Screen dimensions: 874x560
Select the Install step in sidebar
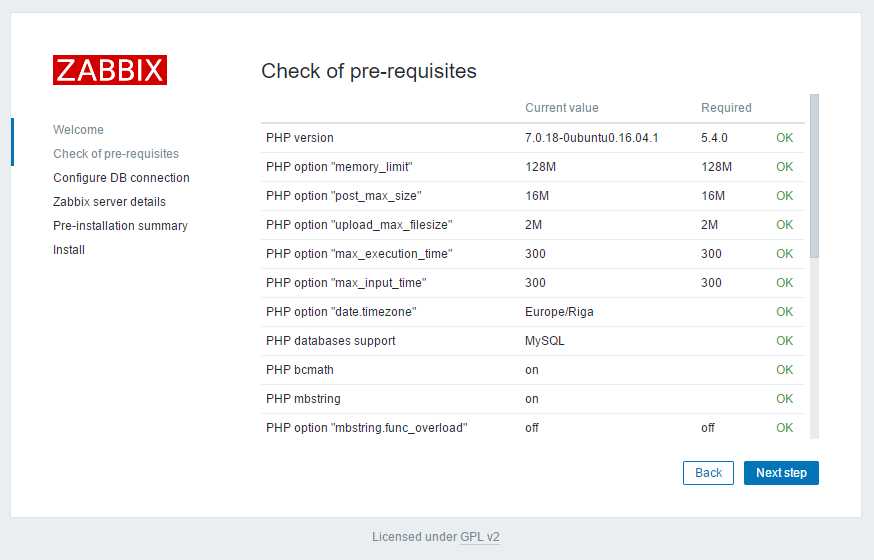coord(69,250)
